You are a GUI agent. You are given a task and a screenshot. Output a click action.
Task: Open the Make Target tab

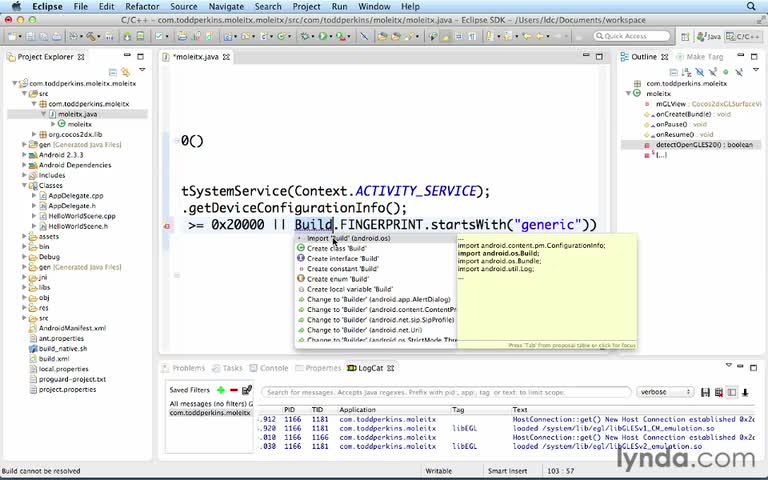point(699,57)
